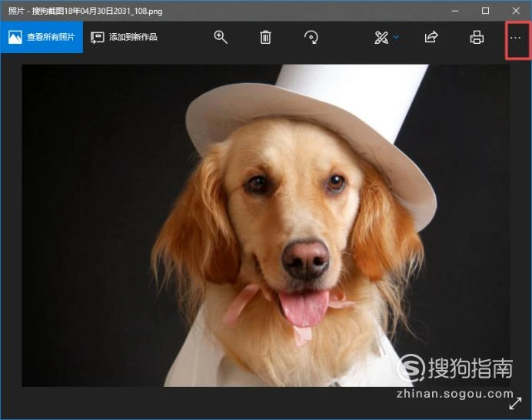Enter fullscreen with the diagonal arrows icon
Viewport: 532px width, 420px height.
click(515, 403)
